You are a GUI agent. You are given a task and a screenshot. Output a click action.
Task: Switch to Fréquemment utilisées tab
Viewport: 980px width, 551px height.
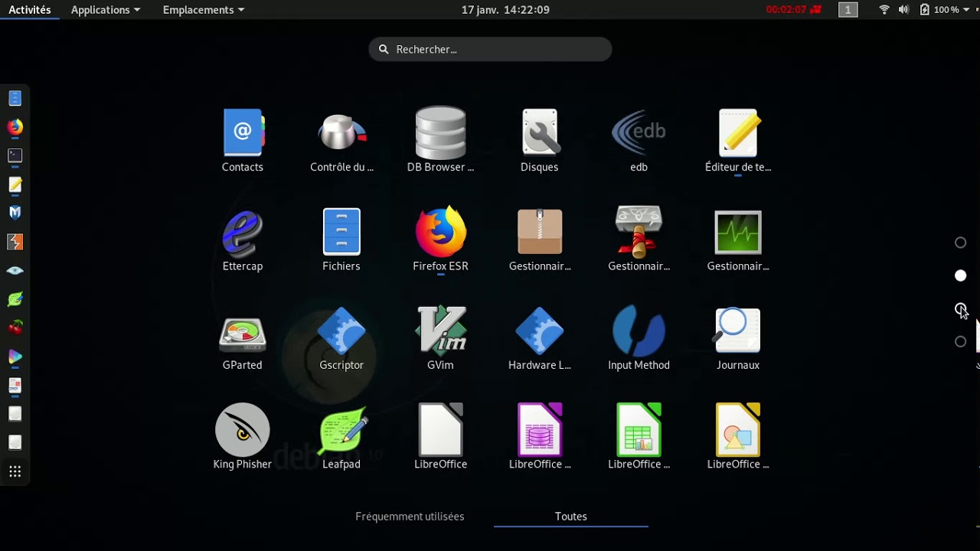410,517
